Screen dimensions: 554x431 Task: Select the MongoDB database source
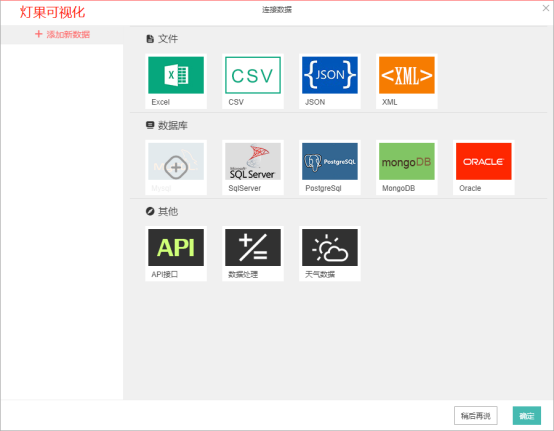point(407,167)
